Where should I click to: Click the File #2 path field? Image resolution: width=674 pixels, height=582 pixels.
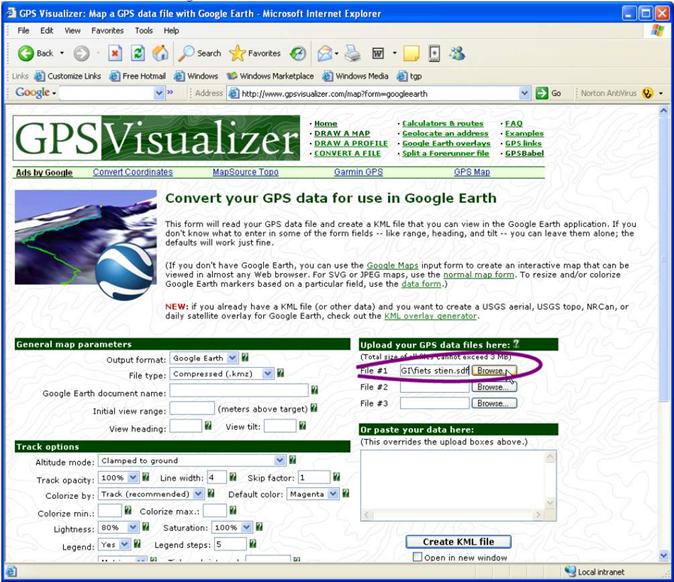pos(435,387)
